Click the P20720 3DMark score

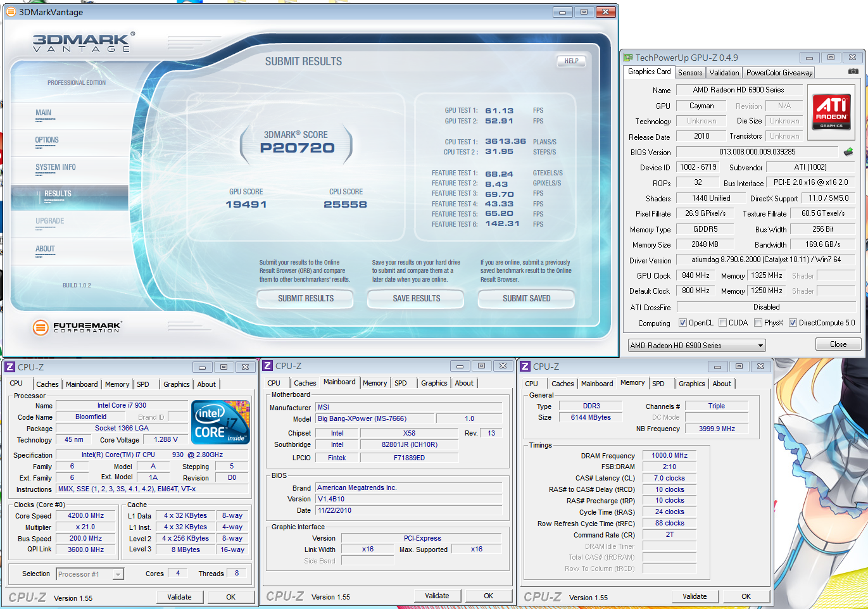(297, 148)
